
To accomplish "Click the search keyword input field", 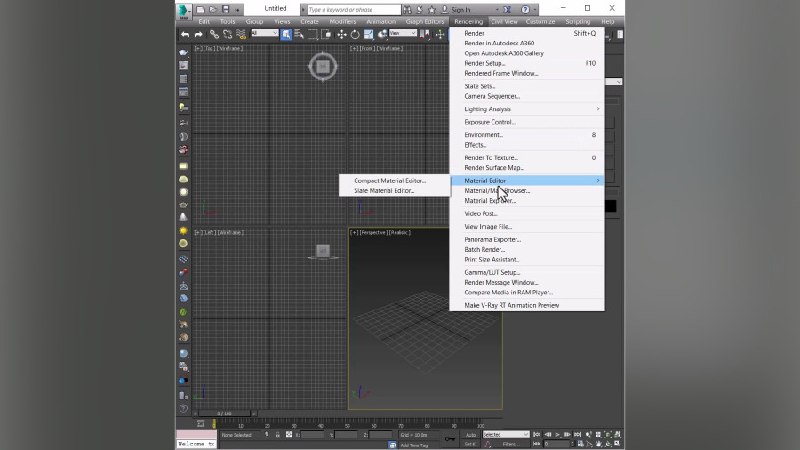I will [x=354, y=10].
